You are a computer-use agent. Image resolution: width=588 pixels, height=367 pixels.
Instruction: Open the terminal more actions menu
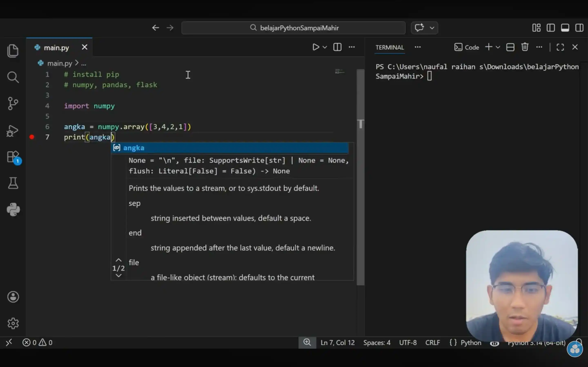tap(539, 47)
